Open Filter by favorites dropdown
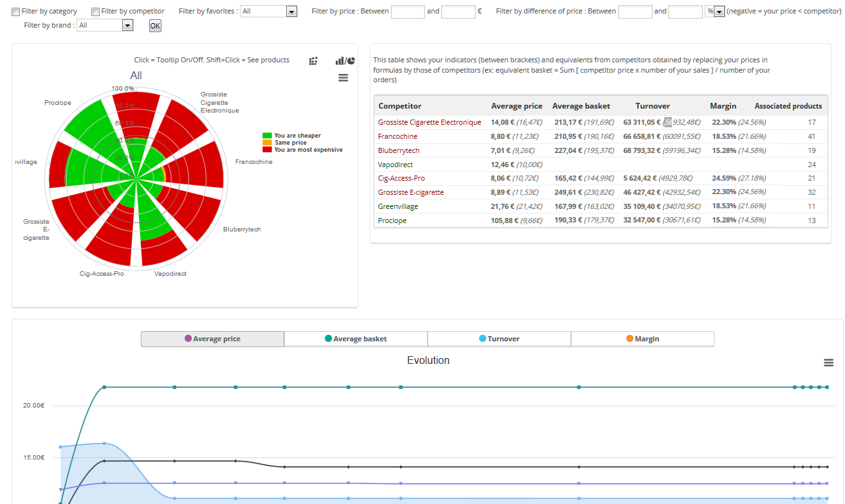845x504 pixels. [x=269, y=12]
